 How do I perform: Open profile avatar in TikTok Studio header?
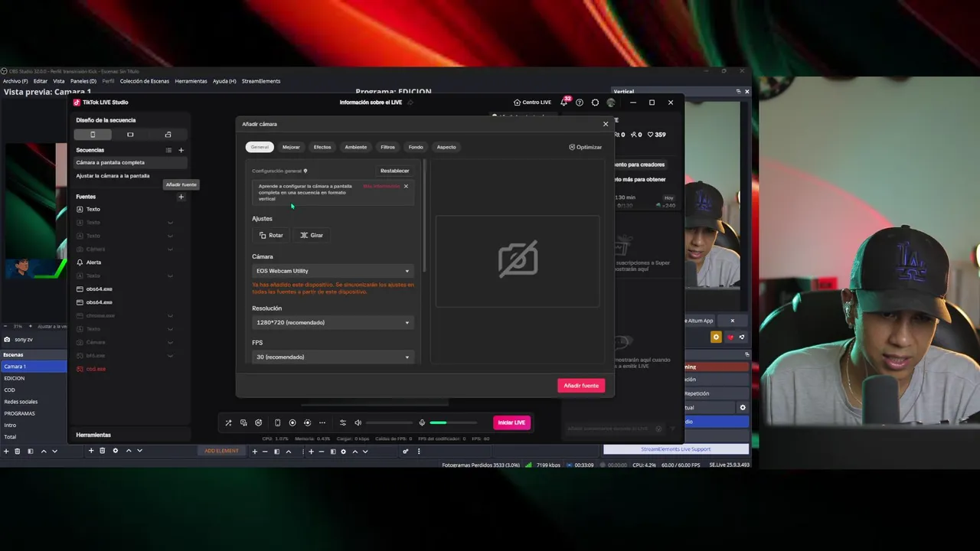click(x=611, y=103)
